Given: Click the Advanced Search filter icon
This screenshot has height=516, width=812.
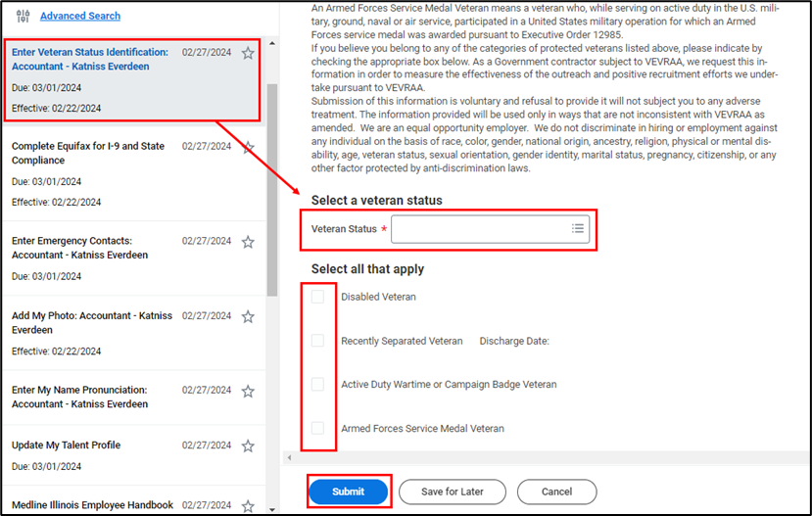Looking at the screenshot, I should [x=24, y=16].
